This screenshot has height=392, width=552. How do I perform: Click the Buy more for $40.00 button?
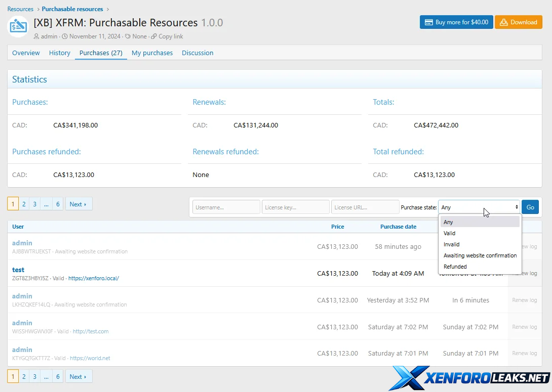pos(456,22)
